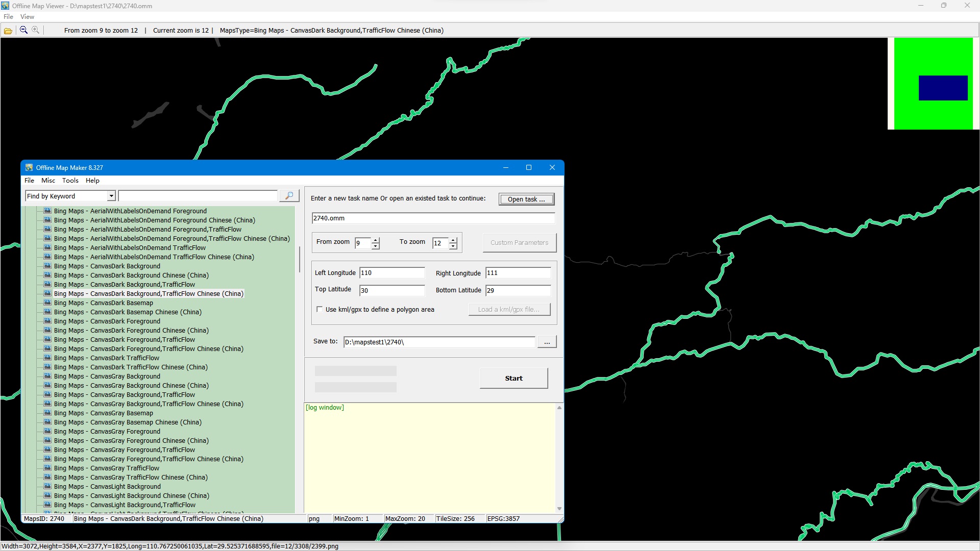Click icon of Bing Maps - CanvasDark TrafficFlow row
The width and height of the screenshot is (980, 551).
47,358
